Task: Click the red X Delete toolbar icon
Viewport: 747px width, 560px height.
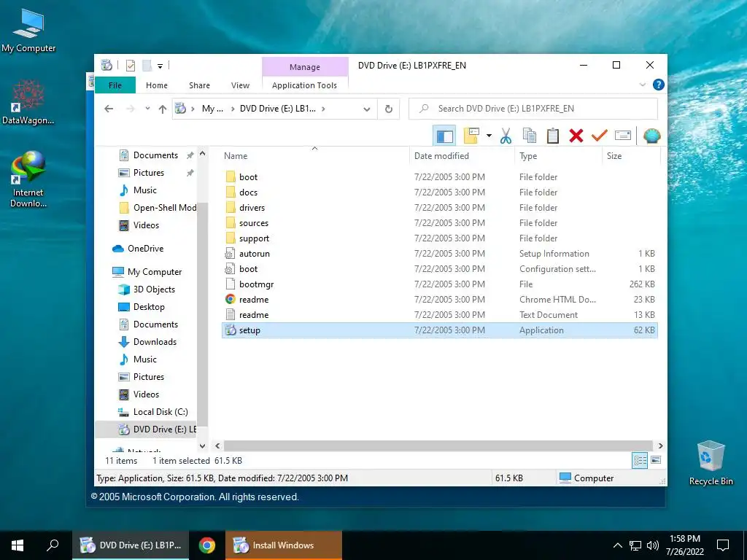Action: [x=576, y=136]
